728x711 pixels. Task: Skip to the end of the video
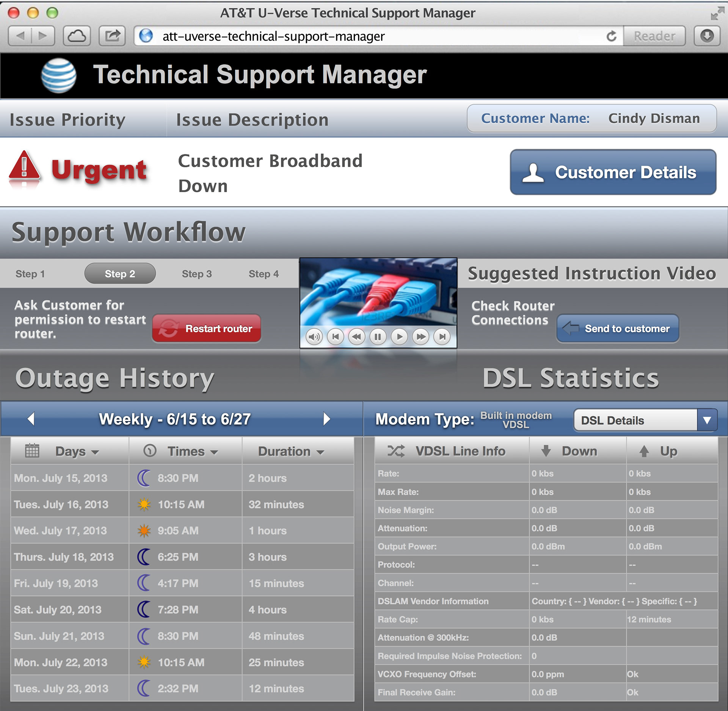[x=442, y=337]
